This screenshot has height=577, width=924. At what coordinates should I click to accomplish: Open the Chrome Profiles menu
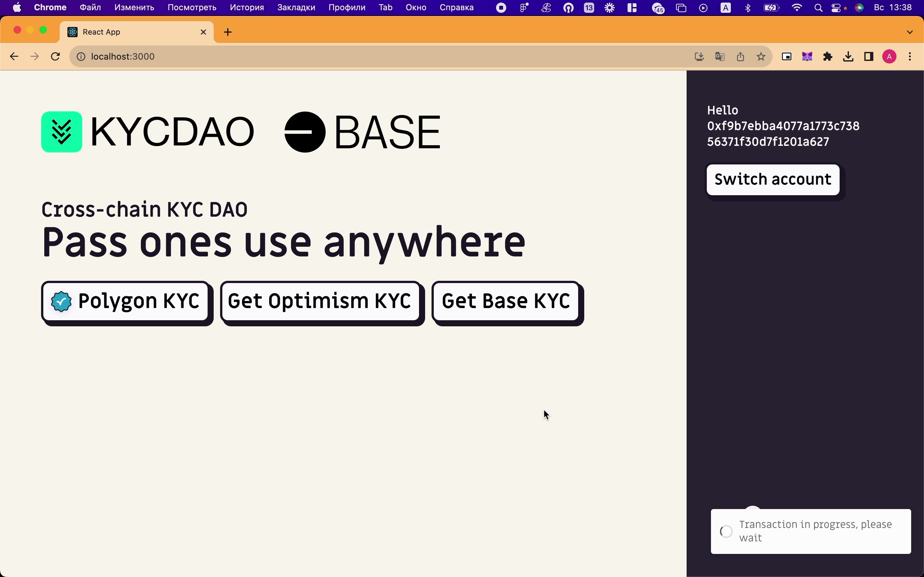tap(889, 56)
